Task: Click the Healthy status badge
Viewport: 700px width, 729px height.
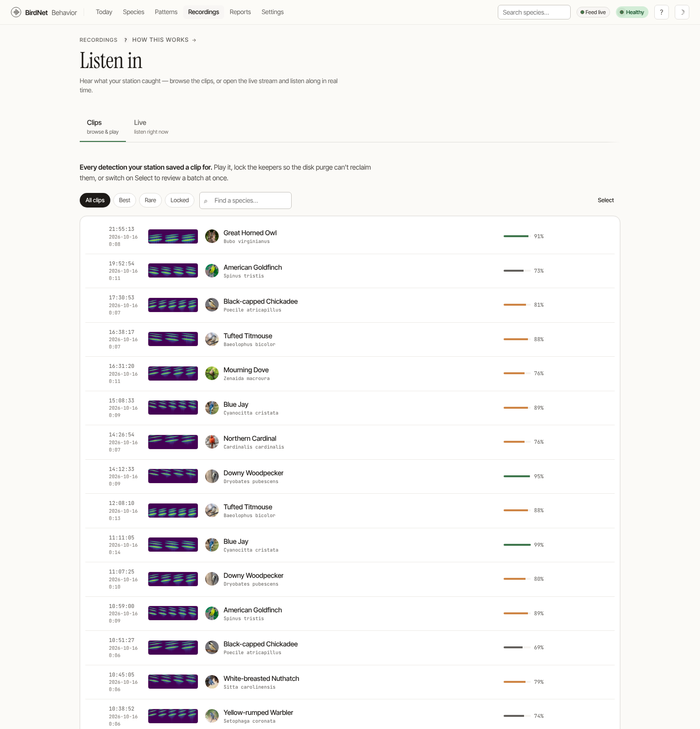Action: point(632,12)
